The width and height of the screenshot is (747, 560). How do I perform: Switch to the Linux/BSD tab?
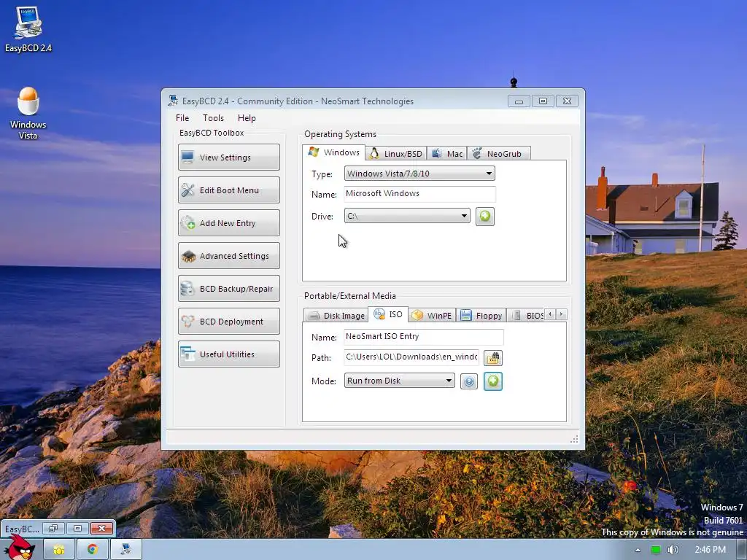(396, 154)
